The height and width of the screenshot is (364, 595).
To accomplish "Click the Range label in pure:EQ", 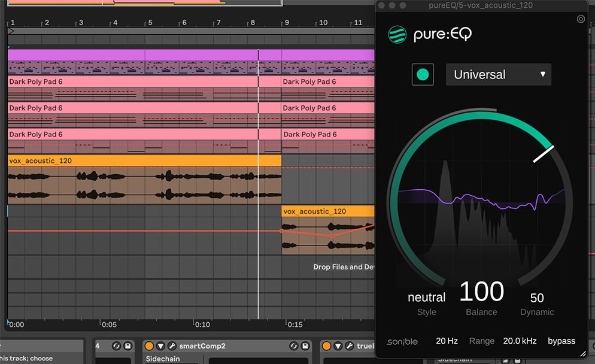I will tap(481, 341).
